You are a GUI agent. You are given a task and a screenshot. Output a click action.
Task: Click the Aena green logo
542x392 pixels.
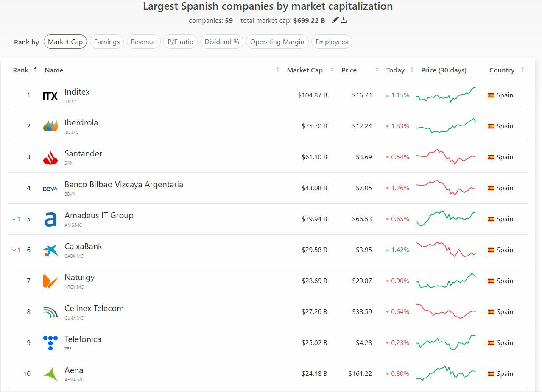pos(50,374)
